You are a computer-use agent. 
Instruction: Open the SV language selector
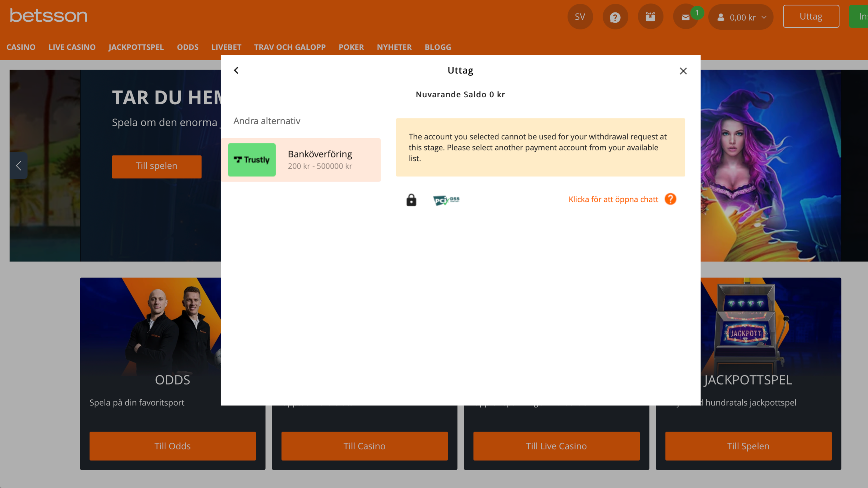(580, 17)
